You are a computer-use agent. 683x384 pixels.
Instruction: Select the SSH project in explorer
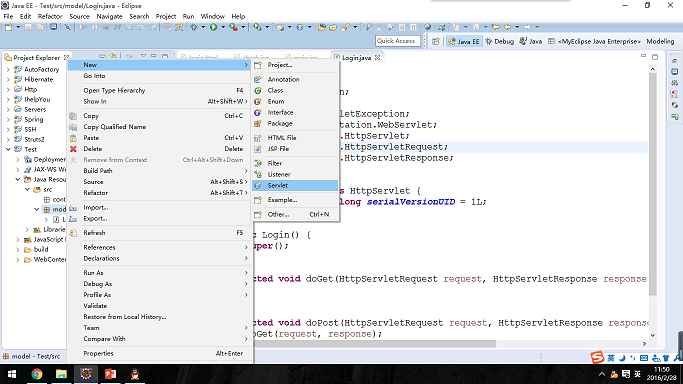tap(30, 130)
